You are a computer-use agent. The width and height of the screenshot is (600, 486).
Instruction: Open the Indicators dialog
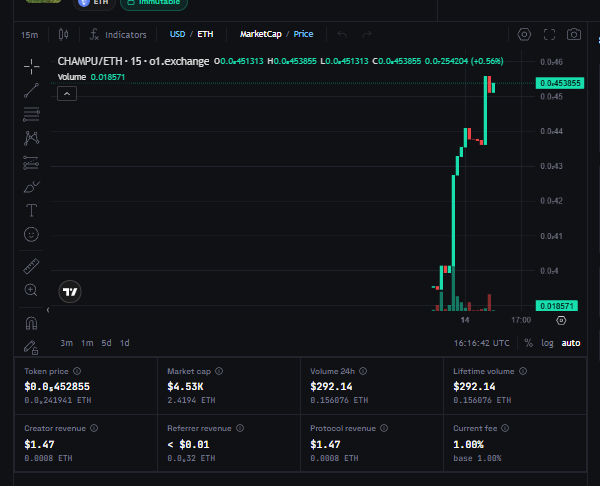coord(118,34)
